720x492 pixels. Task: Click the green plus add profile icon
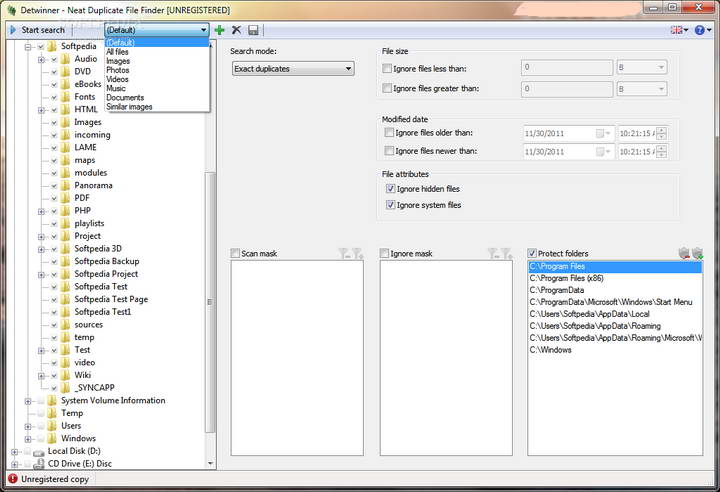219,30
